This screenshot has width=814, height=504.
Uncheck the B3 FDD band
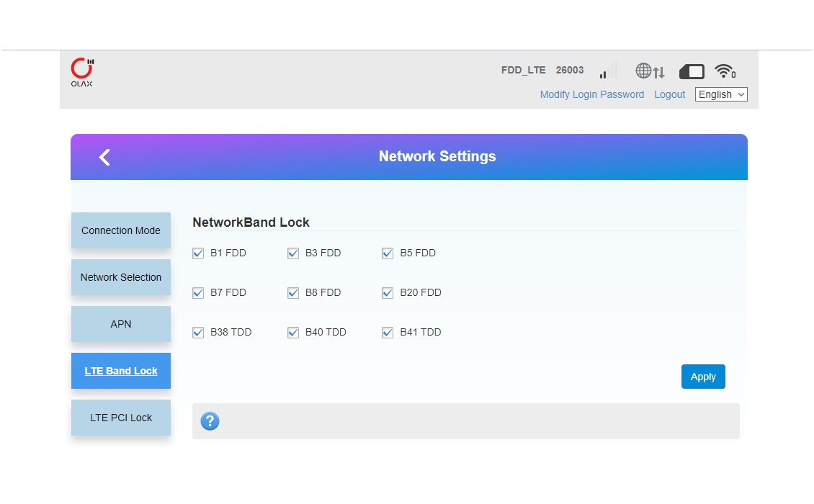coord(292,253)
